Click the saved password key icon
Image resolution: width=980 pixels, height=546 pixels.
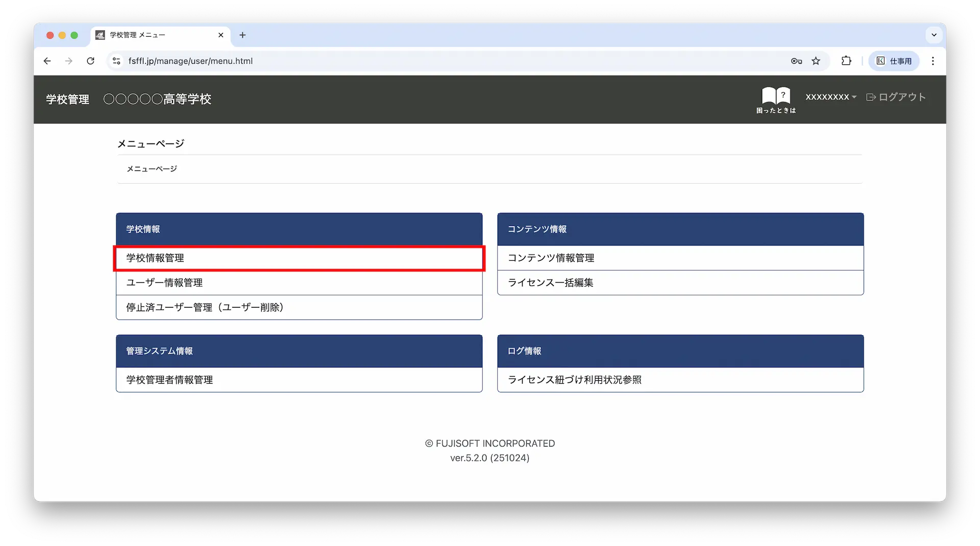pyautogui.click(x=796, y=61)
